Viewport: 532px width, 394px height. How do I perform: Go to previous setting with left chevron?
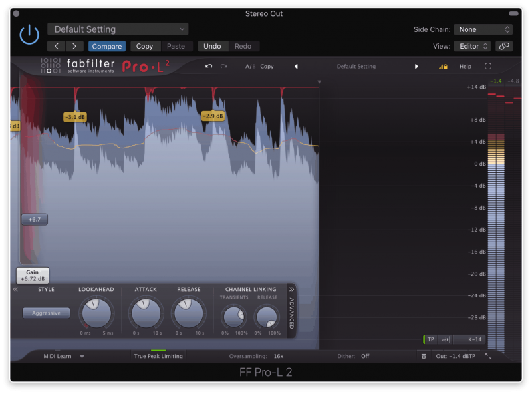click(x=57, y=46)
